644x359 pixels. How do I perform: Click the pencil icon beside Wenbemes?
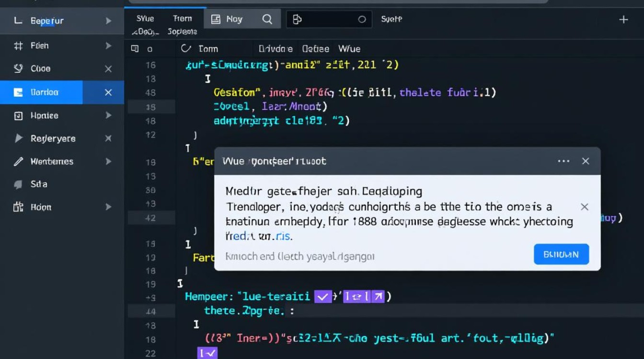pyautogui.click(x=18, y=161)
